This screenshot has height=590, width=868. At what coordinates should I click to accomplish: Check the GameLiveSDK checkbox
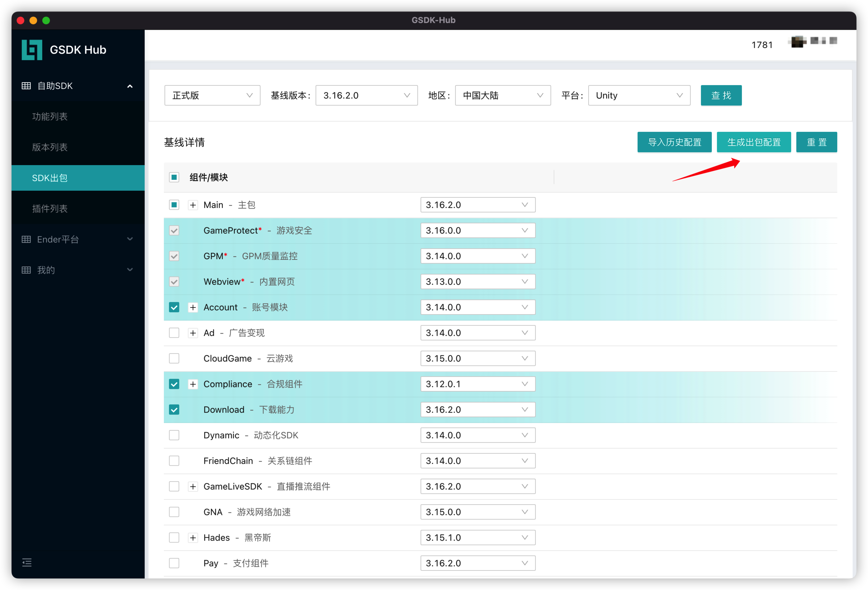tap(174, 486)
